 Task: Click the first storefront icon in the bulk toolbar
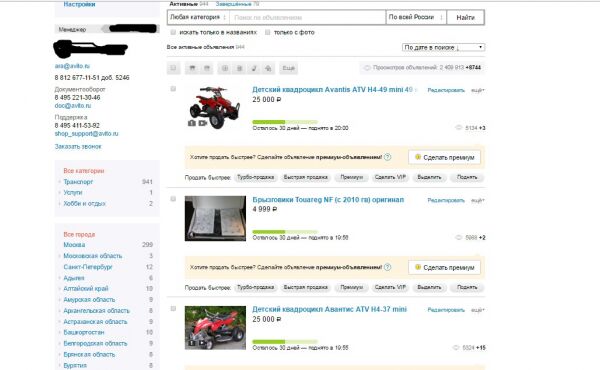coord(192,68)
